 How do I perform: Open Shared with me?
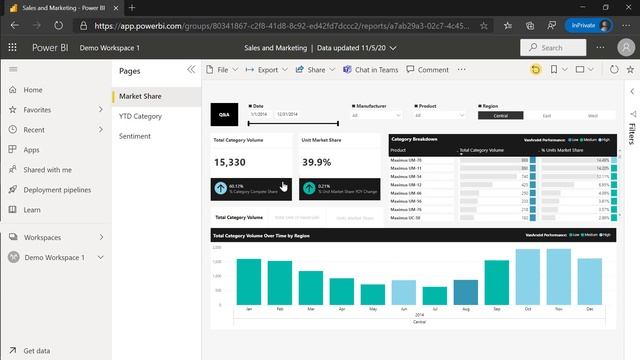tap(47, 170)
